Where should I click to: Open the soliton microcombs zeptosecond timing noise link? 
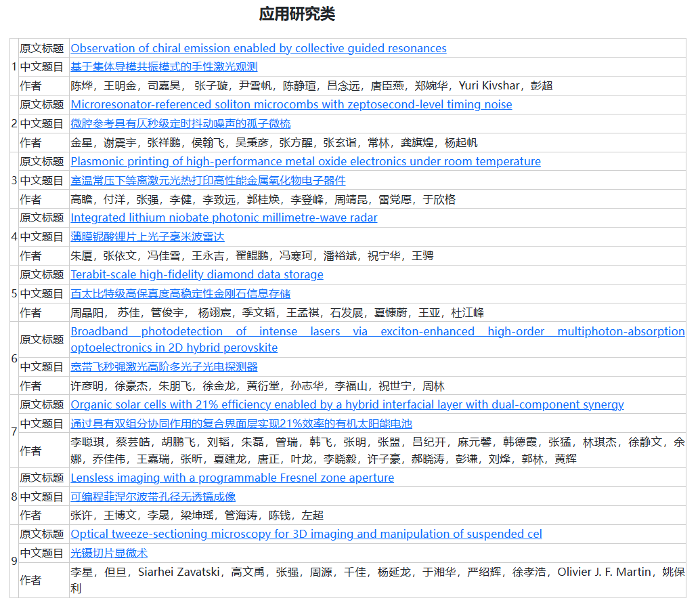click(291, 105)
